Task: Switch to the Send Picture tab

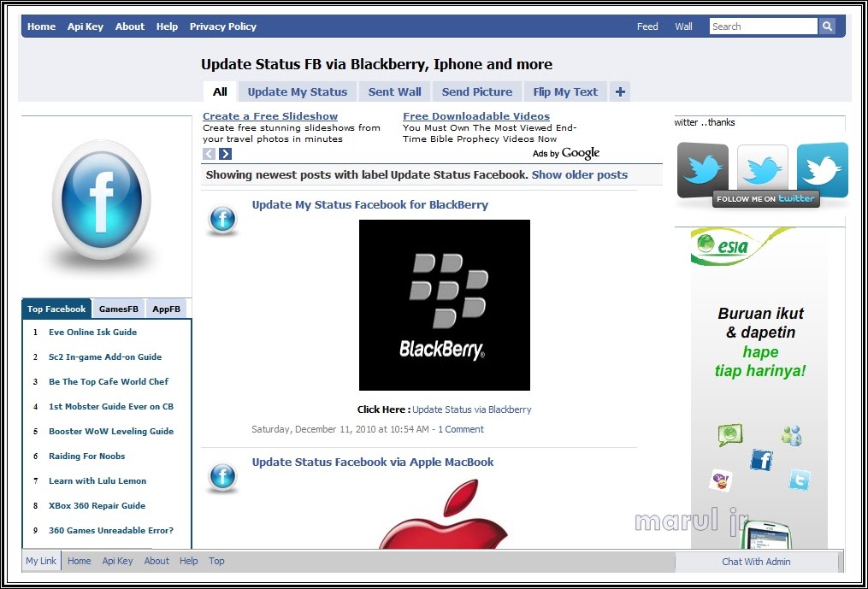Action: 477,91
